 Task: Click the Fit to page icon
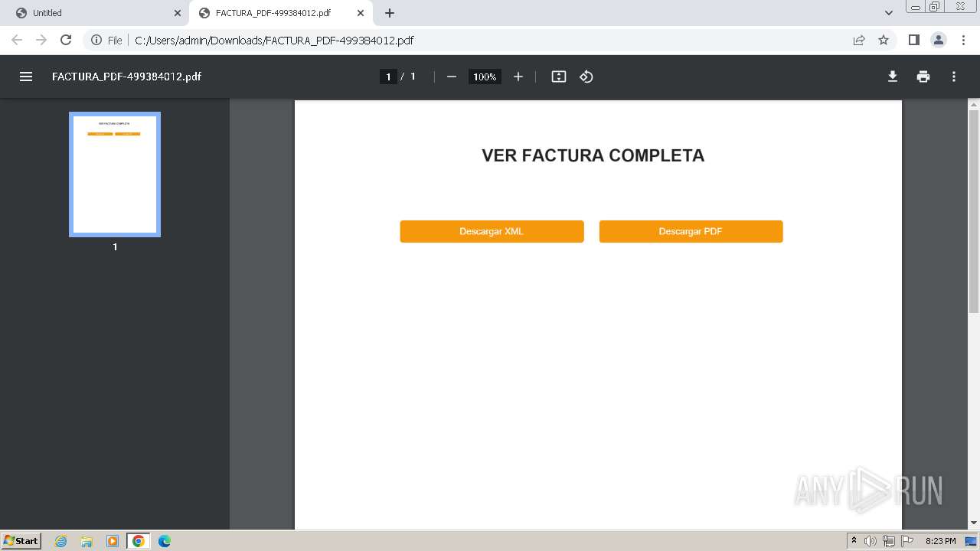tap(559, 77)
